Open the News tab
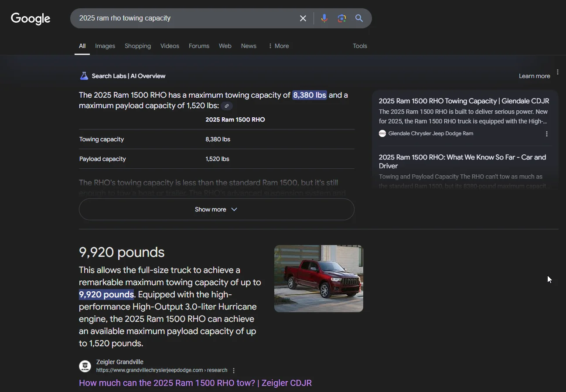The height and width of the screenshot is (392, 566). (249, 46)
